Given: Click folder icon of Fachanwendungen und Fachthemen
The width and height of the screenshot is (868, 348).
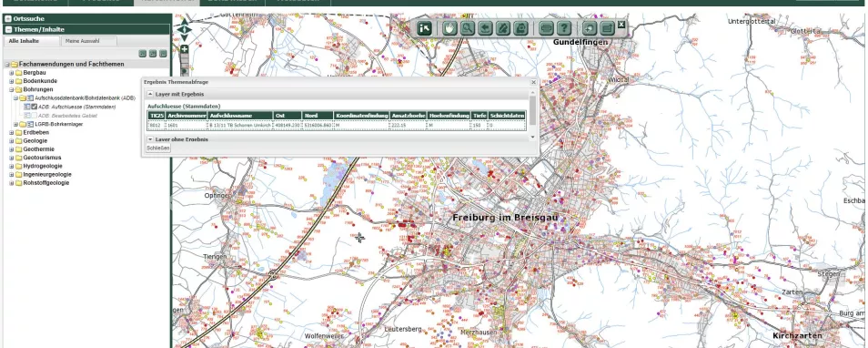Looking at the screenshot, I should (15, 65).
